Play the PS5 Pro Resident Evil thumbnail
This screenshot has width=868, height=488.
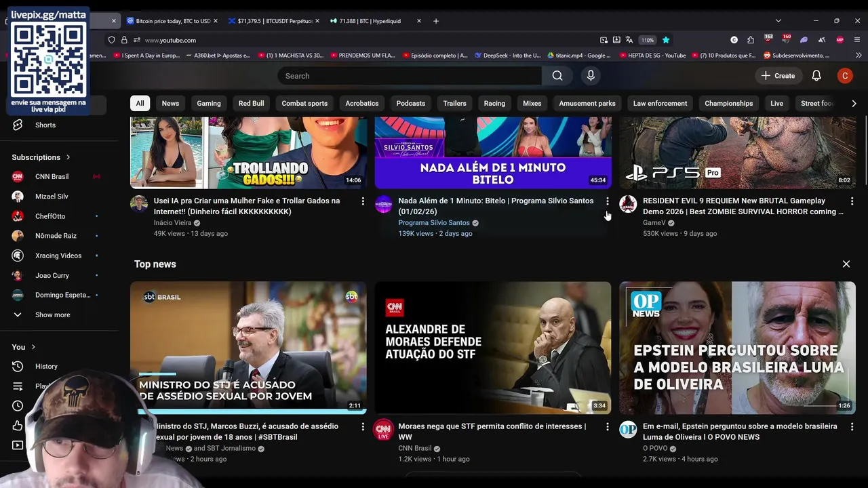pos(737,152)
